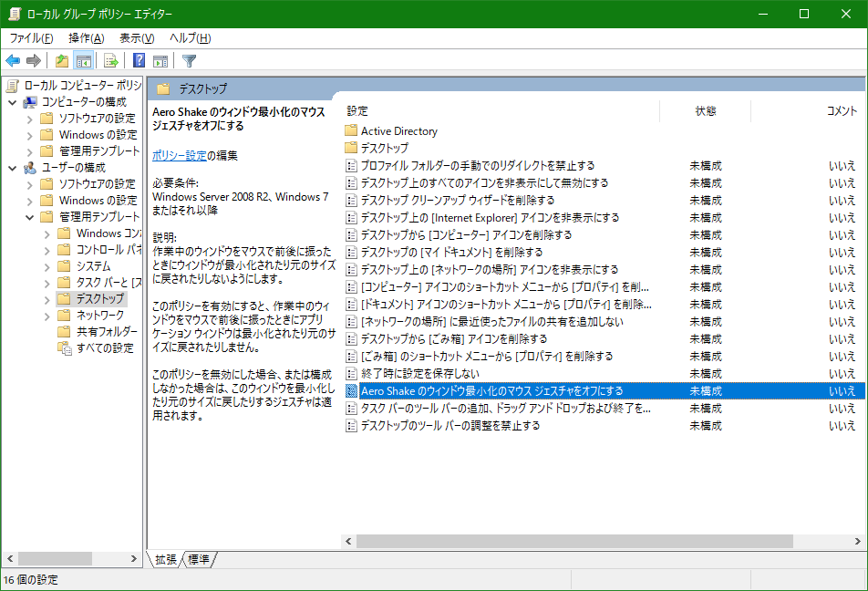The width and height of the screenshot is (868, 591).
Task: Open Help with the question mark icon
Action: (139, 60)
